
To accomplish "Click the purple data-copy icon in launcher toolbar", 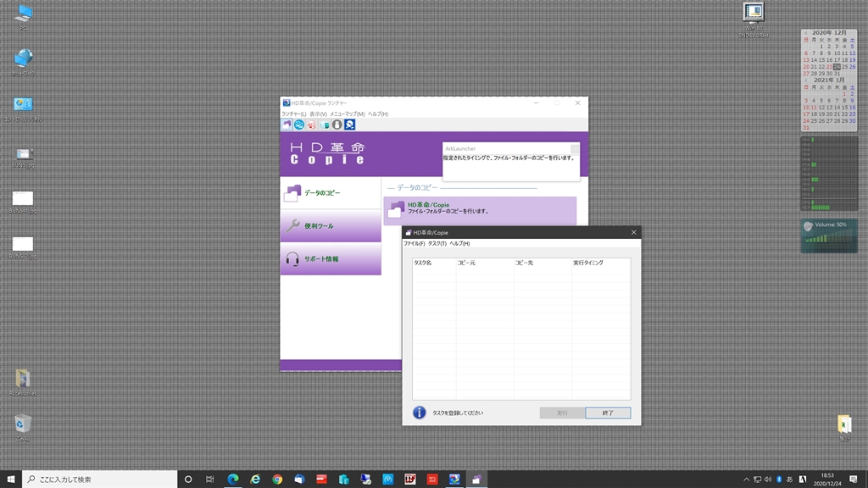I will click(287, 125).
